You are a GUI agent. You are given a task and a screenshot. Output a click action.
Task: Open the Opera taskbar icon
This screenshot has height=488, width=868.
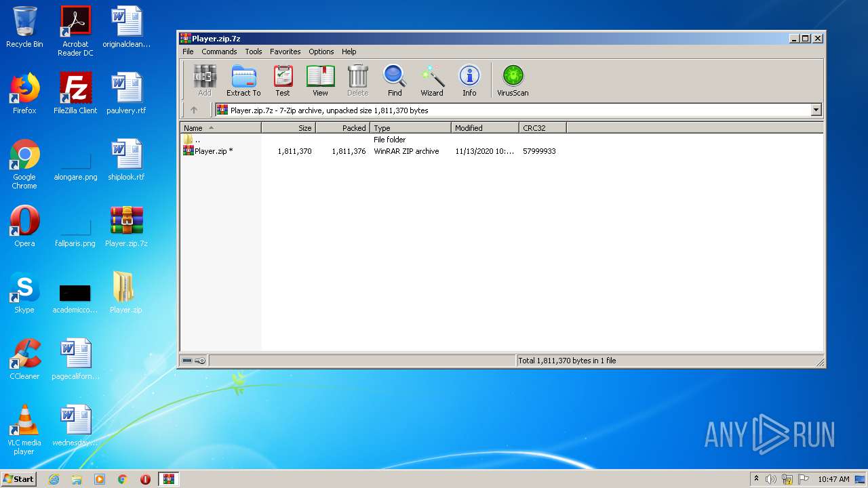click(145, 479)
